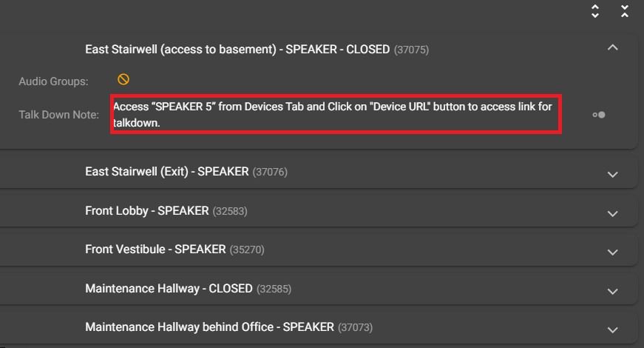Click the East Stairwell basement SPEAKER - CLOSED title
This screenshot has width=644, height=348.
237,50
